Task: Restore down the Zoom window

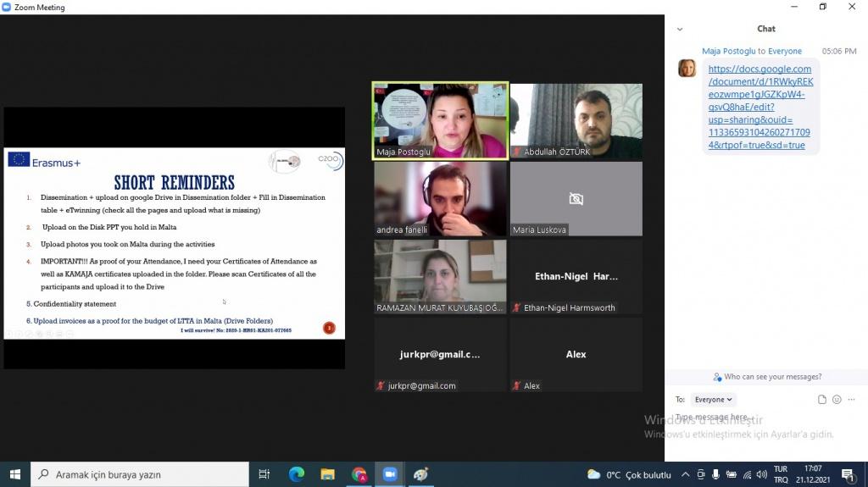Action: 822,7
